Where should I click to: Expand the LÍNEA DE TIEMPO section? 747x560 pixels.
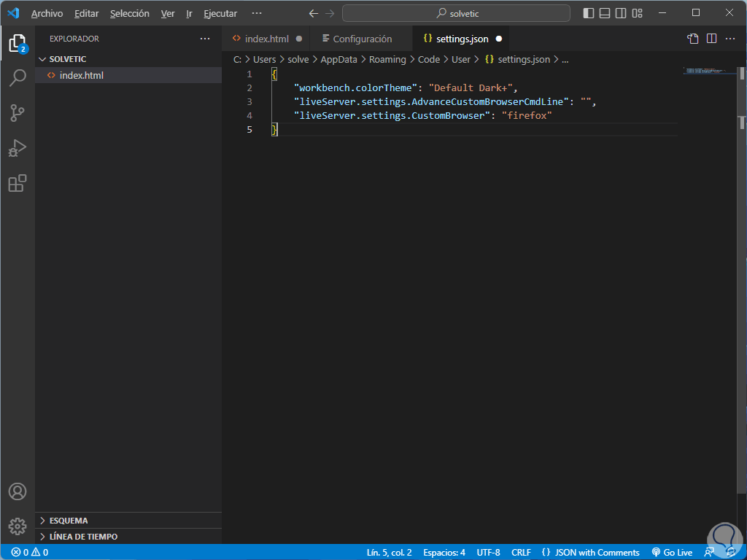pos(83,537)
